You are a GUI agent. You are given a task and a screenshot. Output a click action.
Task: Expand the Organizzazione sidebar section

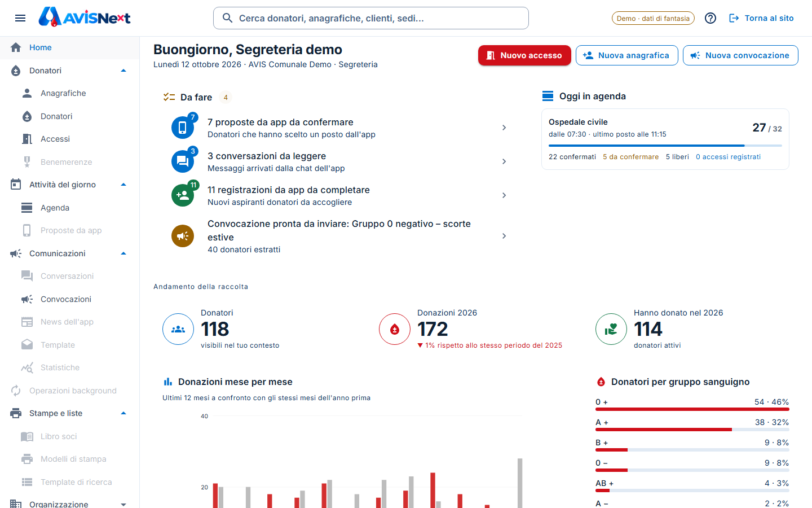pyautogui.click(x=123, y=504)
